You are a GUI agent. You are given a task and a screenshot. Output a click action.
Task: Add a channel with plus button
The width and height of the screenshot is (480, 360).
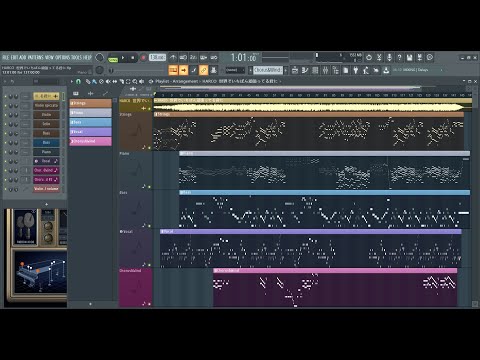[x=46, y=204]
